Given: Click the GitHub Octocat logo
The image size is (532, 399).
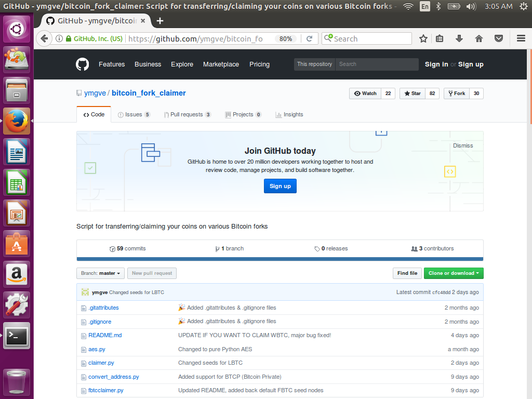Looking at the screenshot, I should (x=82, y=64).
